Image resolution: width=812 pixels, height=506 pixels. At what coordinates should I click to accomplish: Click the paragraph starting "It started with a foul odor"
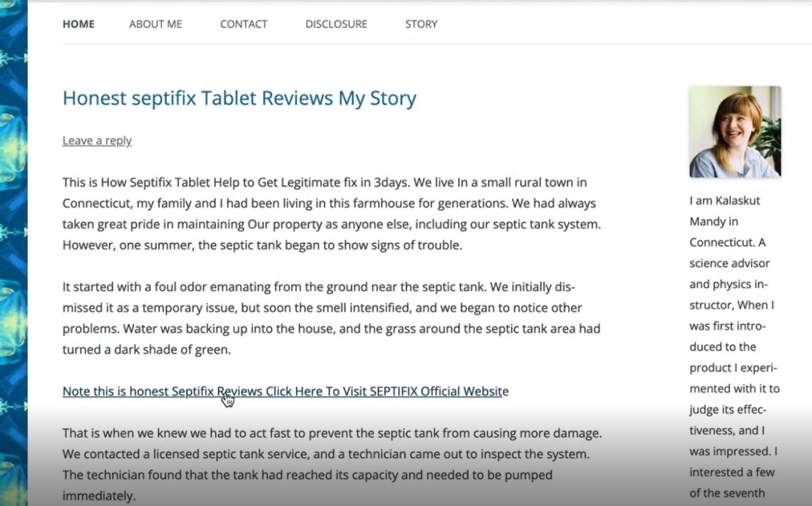(331, 318)
